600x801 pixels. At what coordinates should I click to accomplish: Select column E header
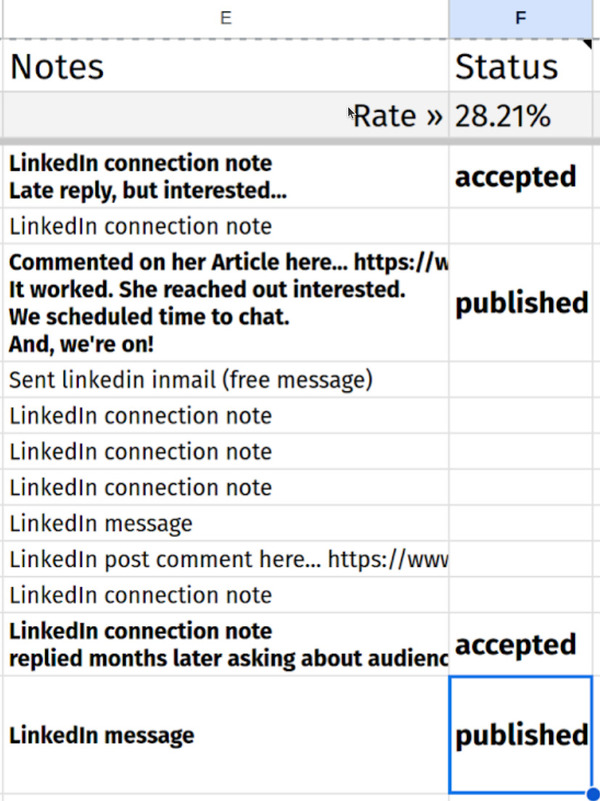(x=225, y=17)
